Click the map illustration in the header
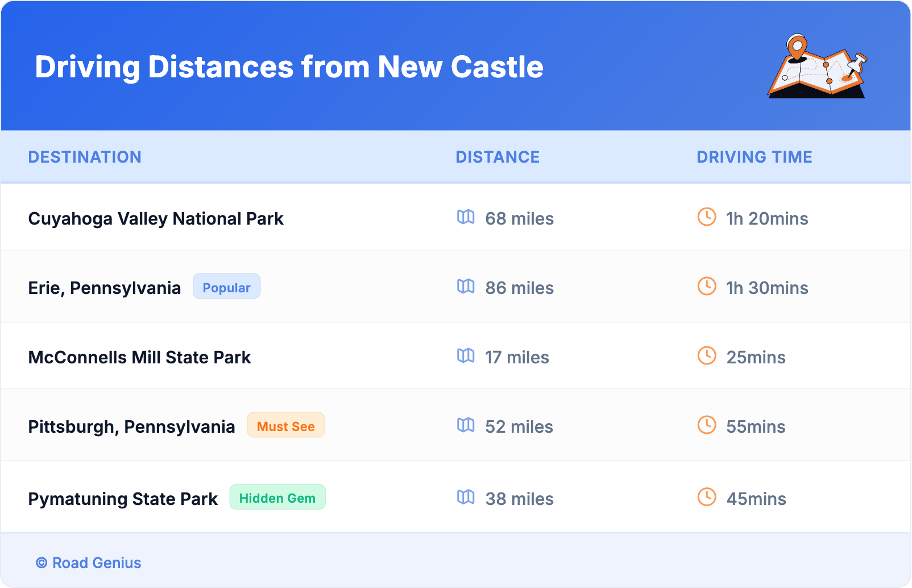Viewport: 912px width, 588px height. coord(817,67)
